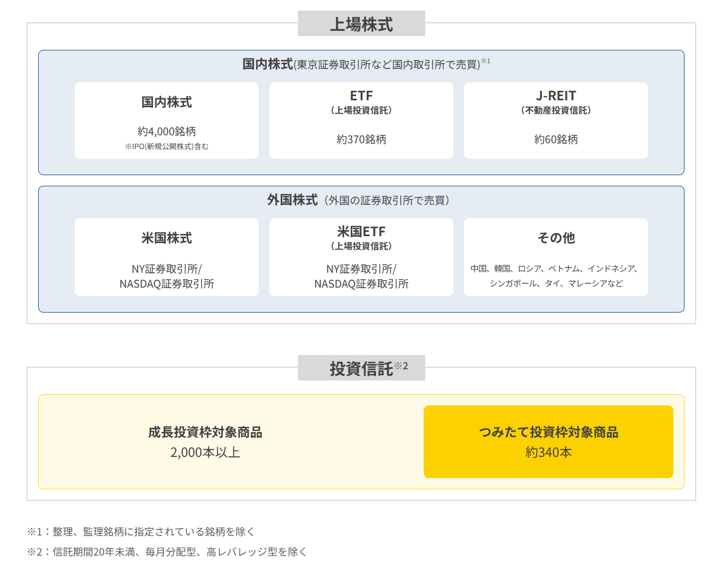Viewport: 728px width, 571px height.
Task: Open the 米国ETF card title
Action: pos(361,232)
